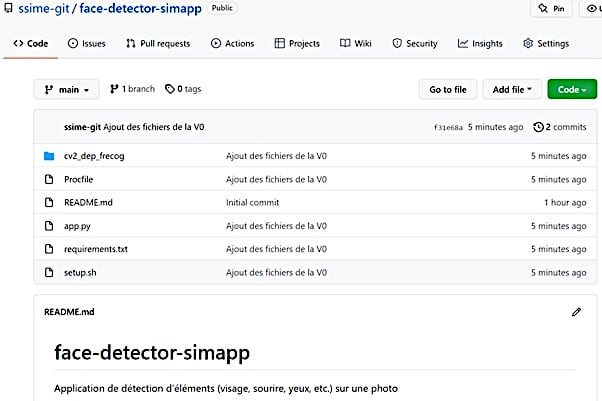Click the branch icon beside 1 branch

pyautogui.click(x=114, y=89)
